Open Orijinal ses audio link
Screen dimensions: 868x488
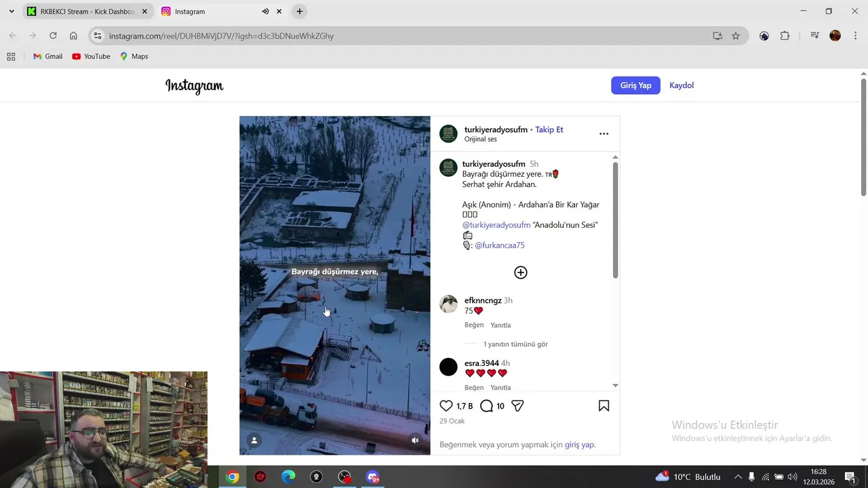coord(481,139)
